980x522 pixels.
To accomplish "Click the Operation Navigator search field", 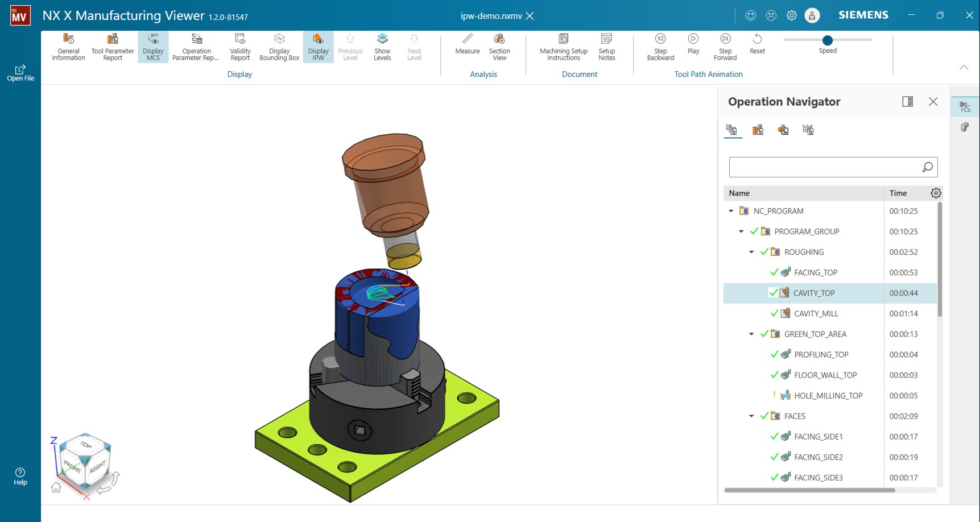I will 833,167.
